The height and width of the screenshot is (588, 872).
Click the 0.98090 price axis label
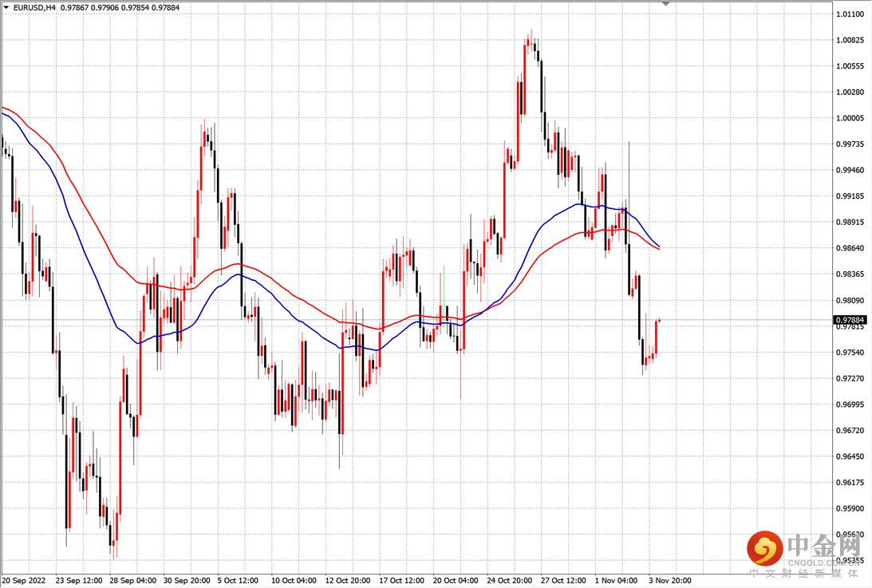coord(850,301)
